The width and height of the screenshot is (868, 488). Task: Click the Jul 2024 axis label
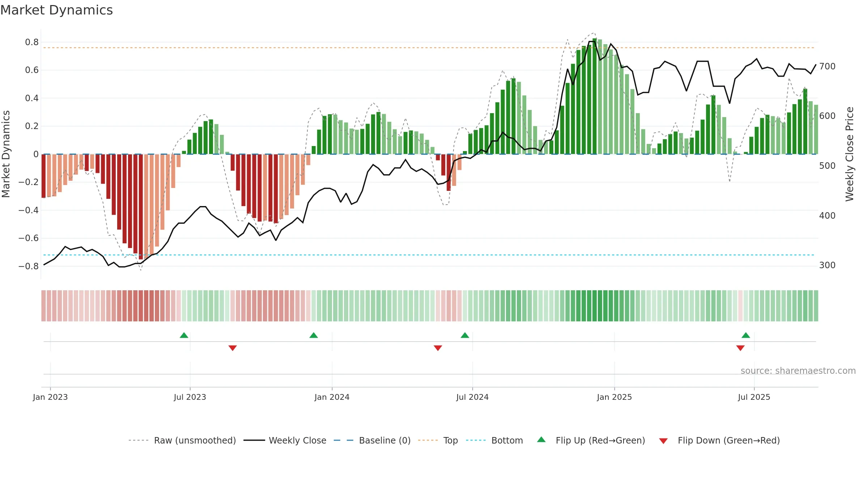click(x=472, y=397)
